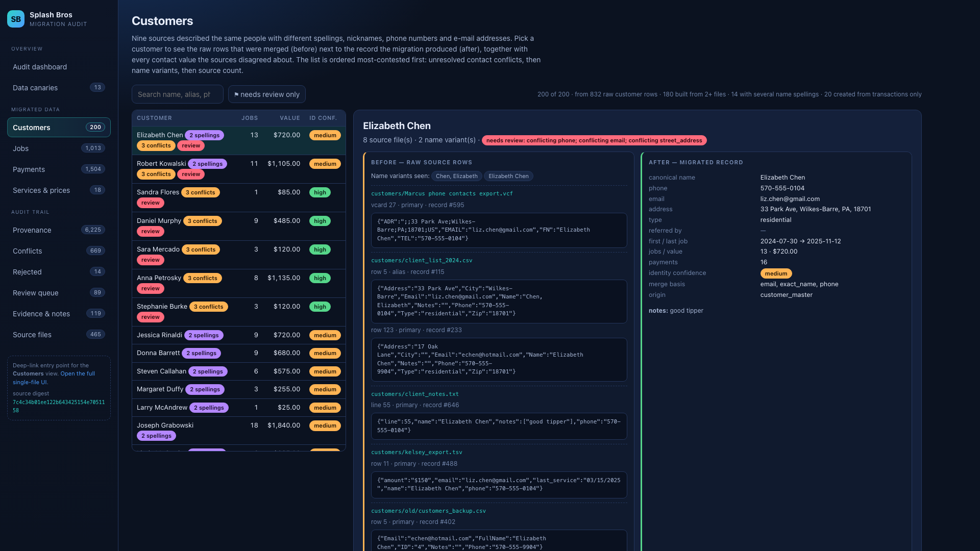980x551 pixels.
Task: Click the JOBS column header
Action: 250,118
